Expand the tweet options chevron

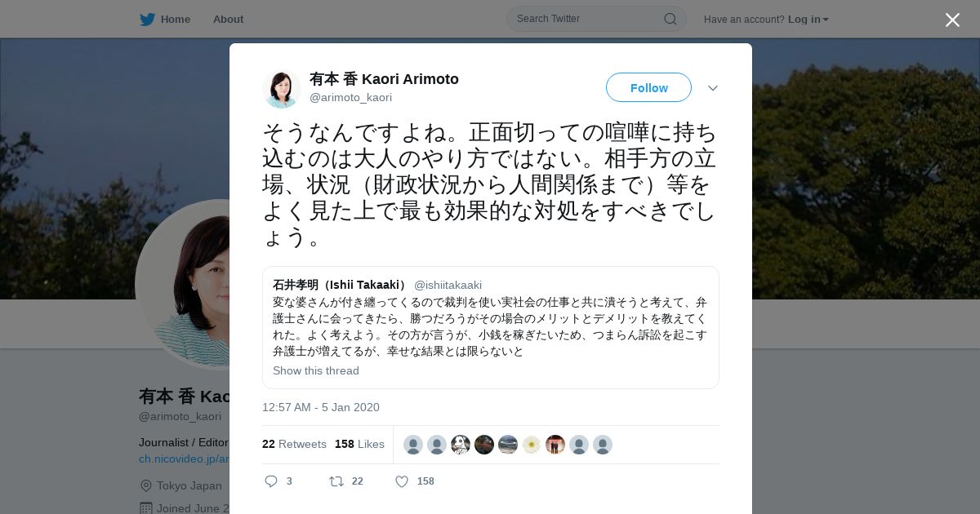(713, 88)
